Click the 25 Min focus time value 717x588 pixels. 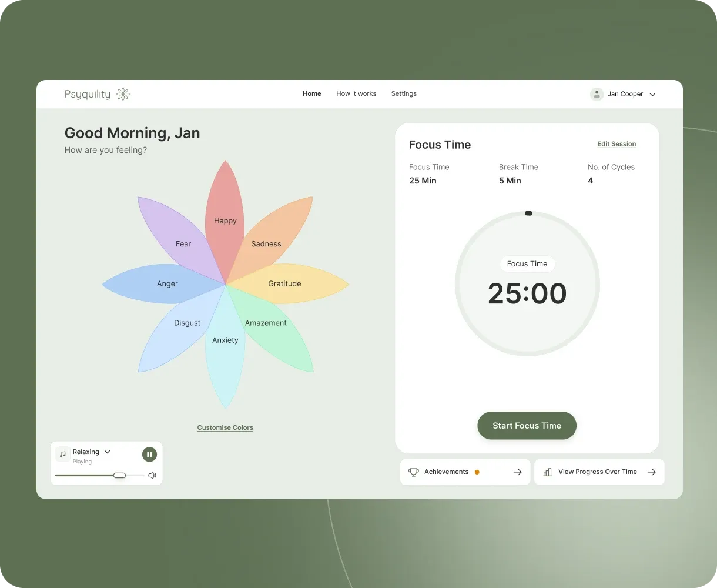click(x=423, y=181)
